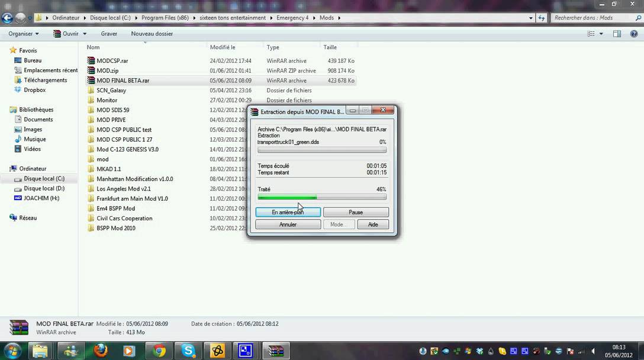Sort by the Modifié le column header

coord(222,47)
